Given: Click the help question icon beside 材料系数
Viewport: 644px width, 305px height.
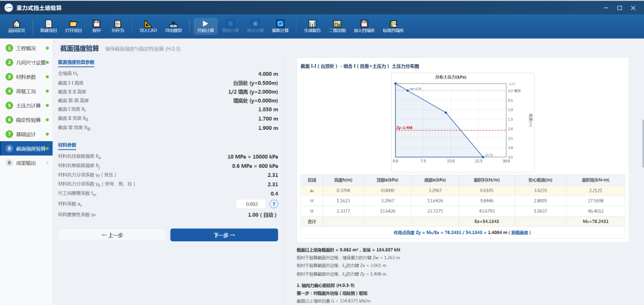Looking at the screenshot, I should 274,204.
